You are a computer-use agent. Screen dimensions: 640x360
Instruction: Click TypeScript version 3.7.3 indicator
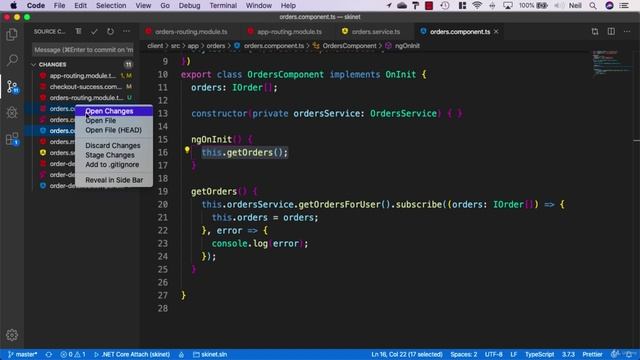(568, 354)
